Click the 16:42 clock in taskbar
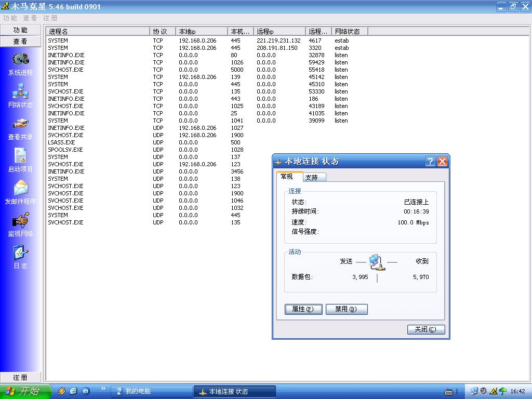Image resolution: width=532 pixels, height=399 pixels. coord(518,392)
